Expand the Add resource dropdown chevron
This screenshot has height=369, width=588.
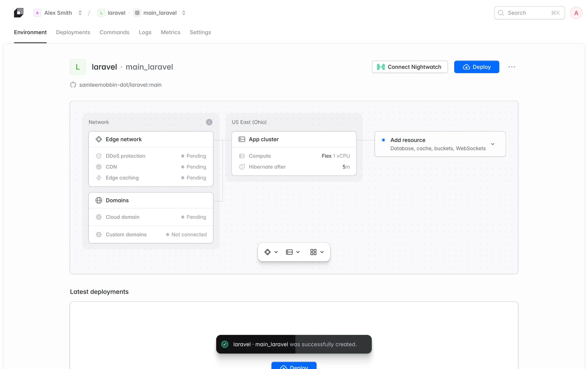[x=493, y=144]
